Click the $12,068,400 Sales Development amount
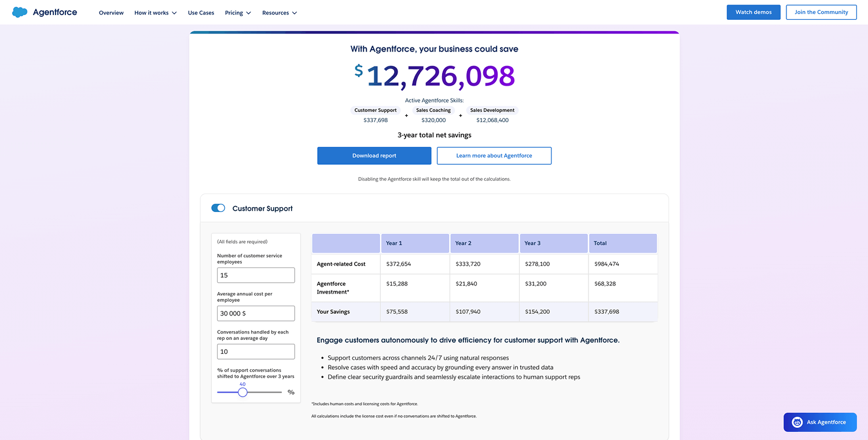The width and height of the screenshot is (868, 440). pos(492,120)
